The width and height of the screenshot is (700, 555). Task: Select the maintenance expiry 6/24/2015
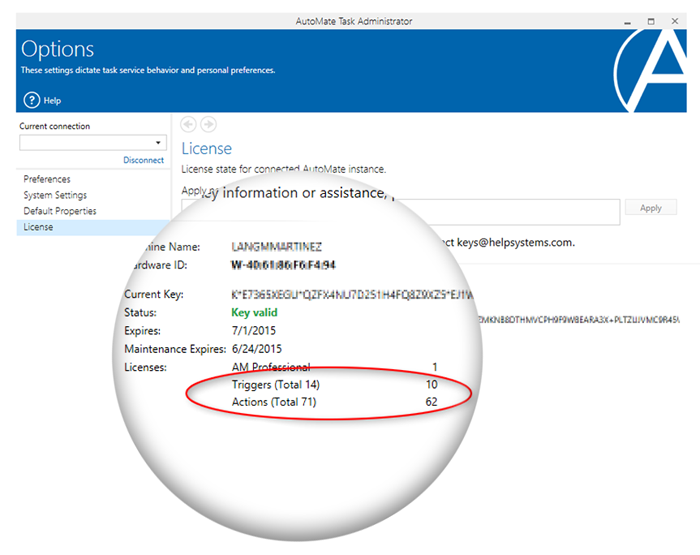pyautogui.click(x=257, y=349)
